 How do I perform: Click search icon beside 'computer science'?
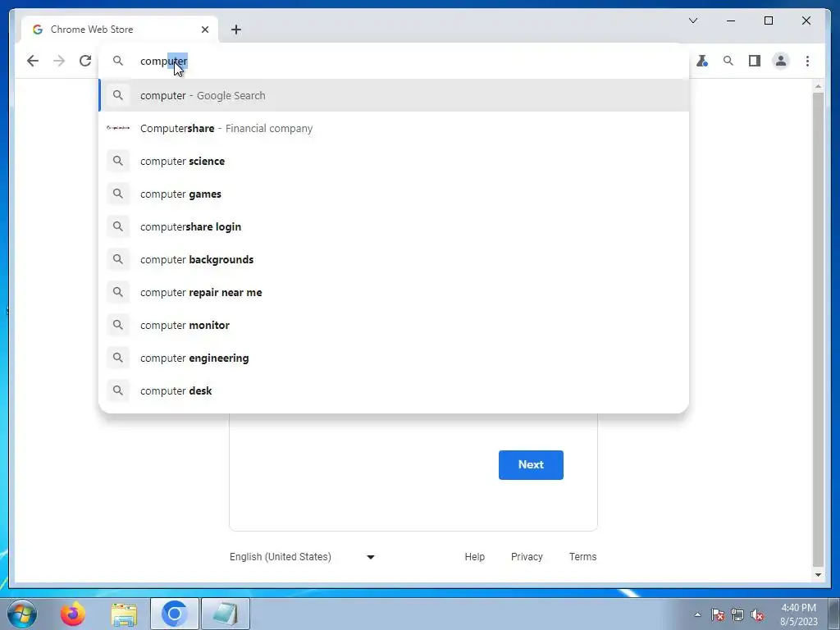(118, 161)
